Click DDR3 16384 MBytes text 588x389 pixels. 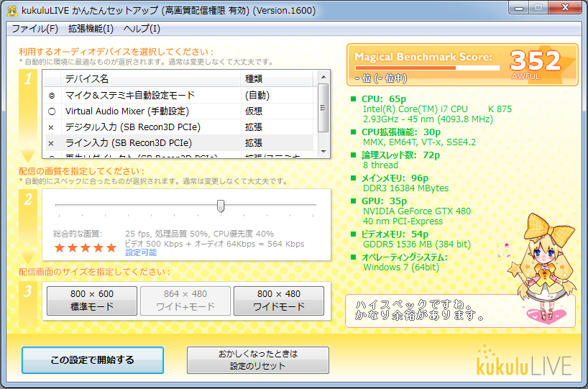405,188
